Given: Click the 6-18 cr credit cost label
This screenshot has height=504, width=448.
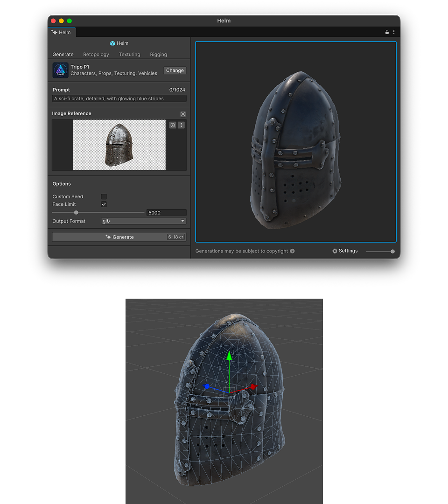Looking at the screenshot, I should 176,237.
